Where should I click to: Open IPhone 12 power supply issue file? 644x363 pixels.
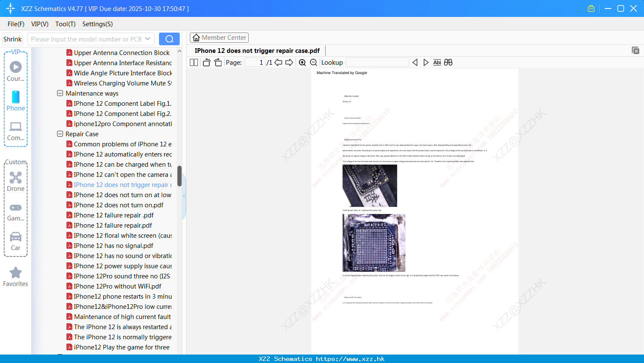pyautogui.click(x=119, y=266)
